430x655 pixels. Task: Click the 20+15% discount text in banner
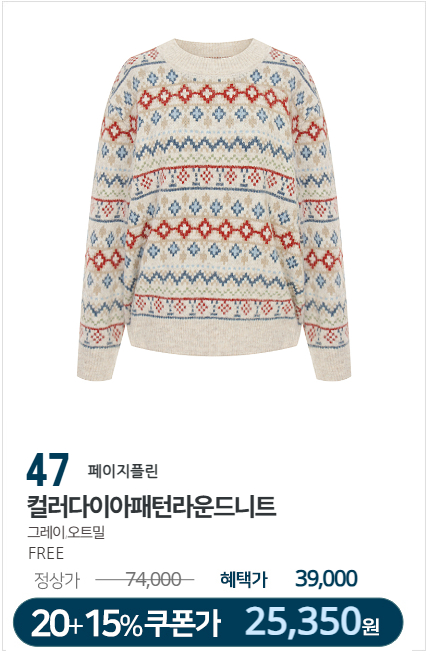pyautogui.click(x=87, y=624)
